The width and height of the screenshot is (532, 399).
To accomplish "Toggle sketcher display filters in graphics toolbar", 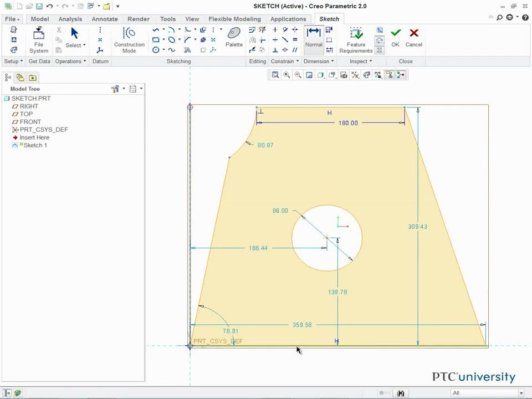I will pyautogui.click(x=378, y=75).
